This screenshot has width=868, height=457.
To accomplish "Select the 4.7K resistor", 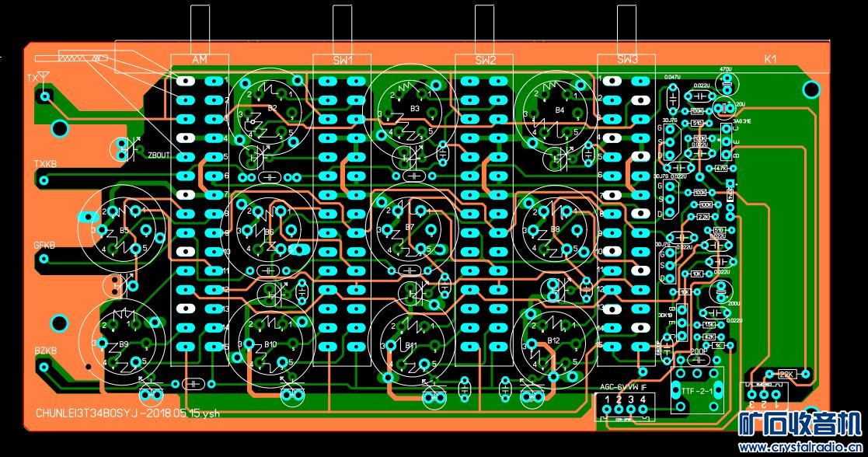I will pyautogui.click(x=721, y=168).
